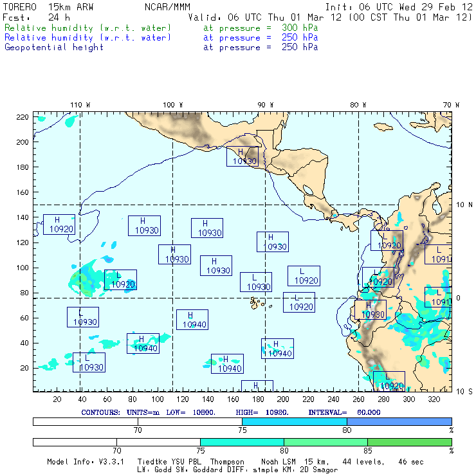The image size is (476, 476).
Task: Select the Geopotential height legend text
Action: [53, 47]
